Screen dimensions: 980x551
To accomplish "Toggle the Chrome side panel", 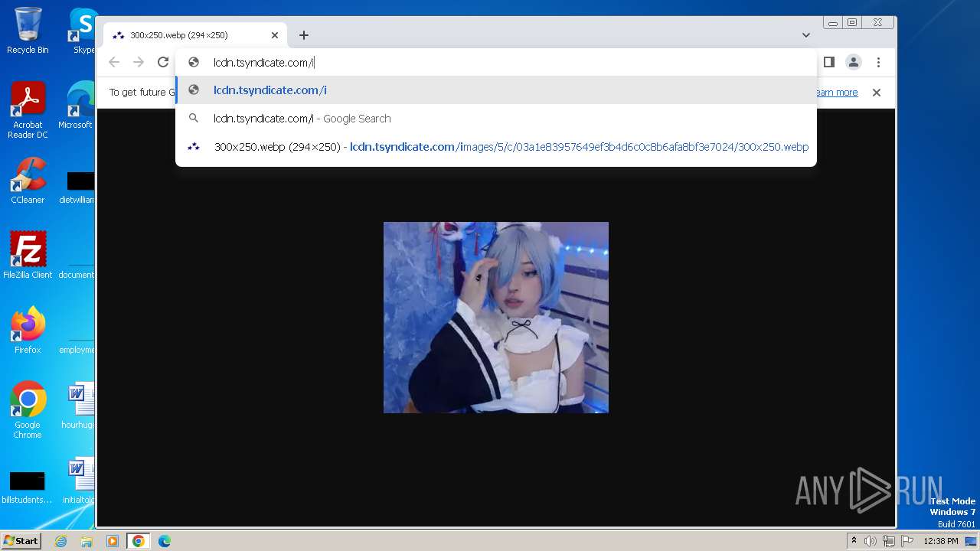I will point(828,62).
